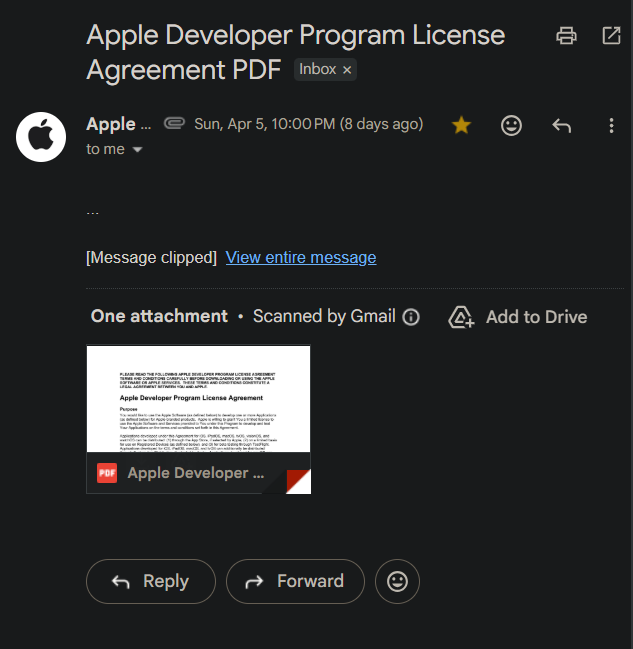Expand the 'to me' recipient details arrow
The height and width of the screenshot is (649, 633).
click(x=137, y=149)
